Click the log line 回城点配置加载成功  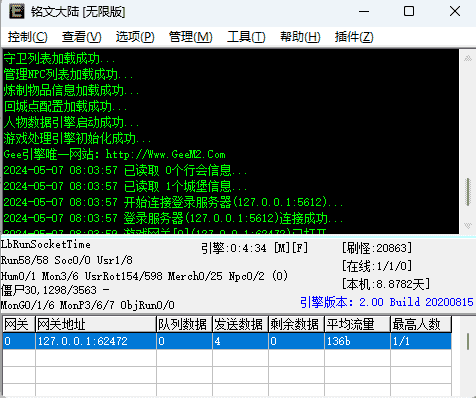pos(65,106)
